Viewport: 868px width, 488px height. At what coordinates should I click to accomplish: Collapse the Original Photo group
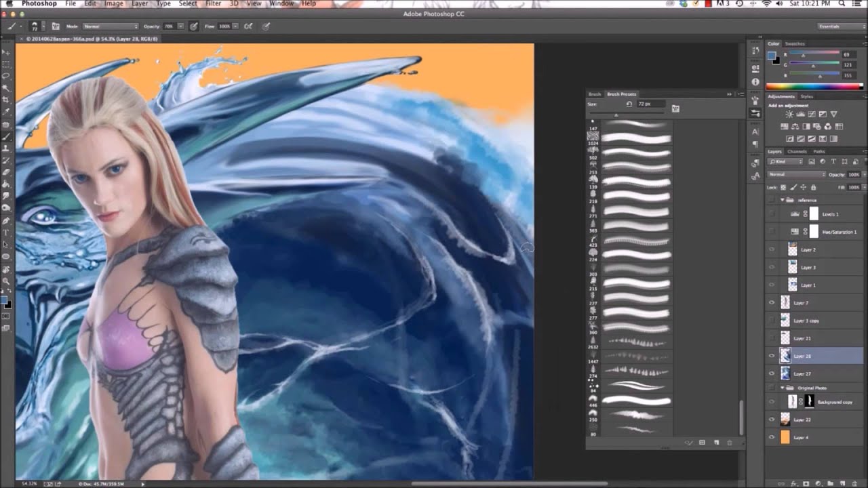click(782, 388)
